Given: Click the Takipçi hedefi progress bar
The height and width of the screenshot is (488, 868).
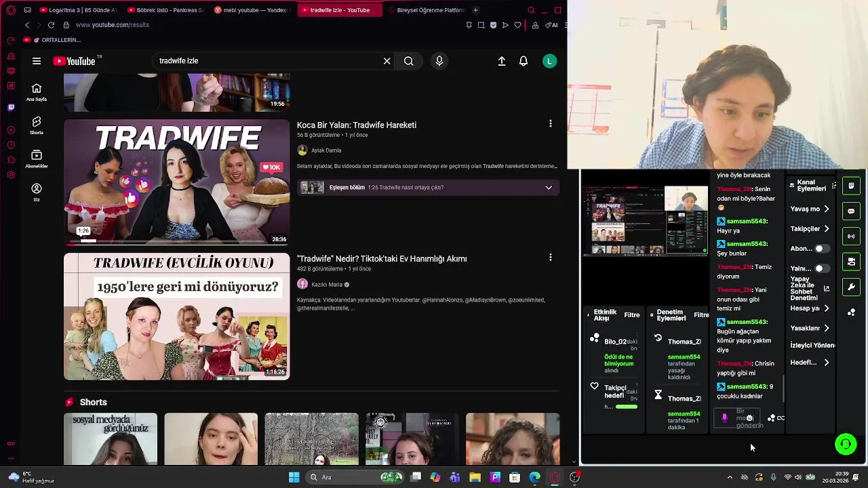Looking at the screenshot, I should pyautogui.click(x=626, y=407).
